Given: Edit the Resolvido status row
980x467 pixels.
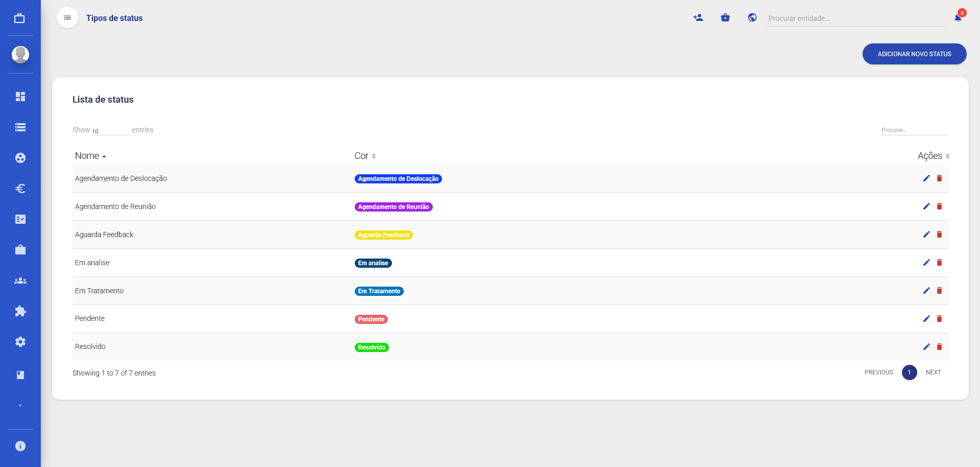Looking at the screenshot, I should (x=926, y=347).
